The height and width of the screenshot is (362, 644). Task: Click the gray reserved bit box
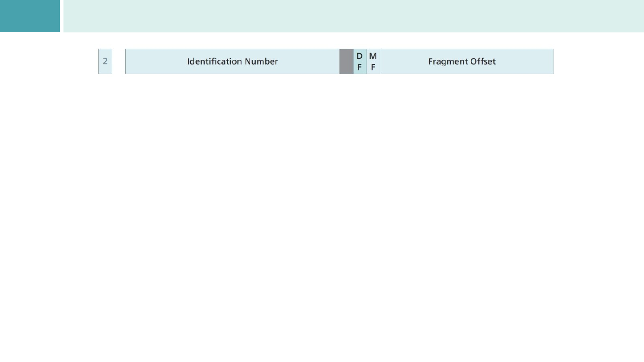[346, 61]
